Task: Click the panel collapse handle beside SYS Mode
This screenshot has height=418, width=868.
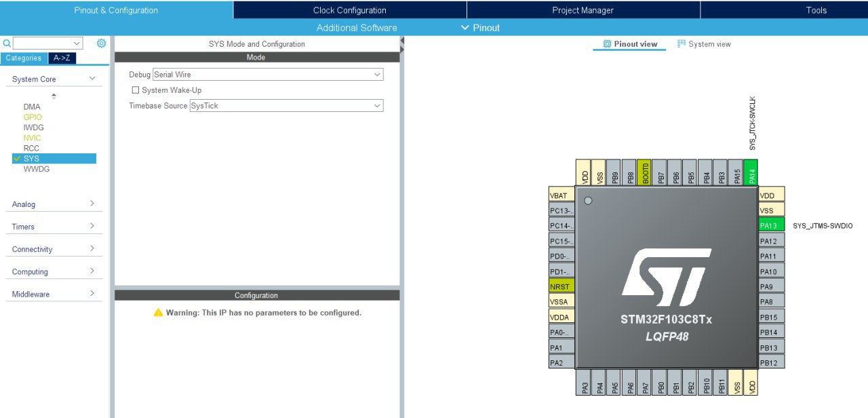Action: click(402, 44)
